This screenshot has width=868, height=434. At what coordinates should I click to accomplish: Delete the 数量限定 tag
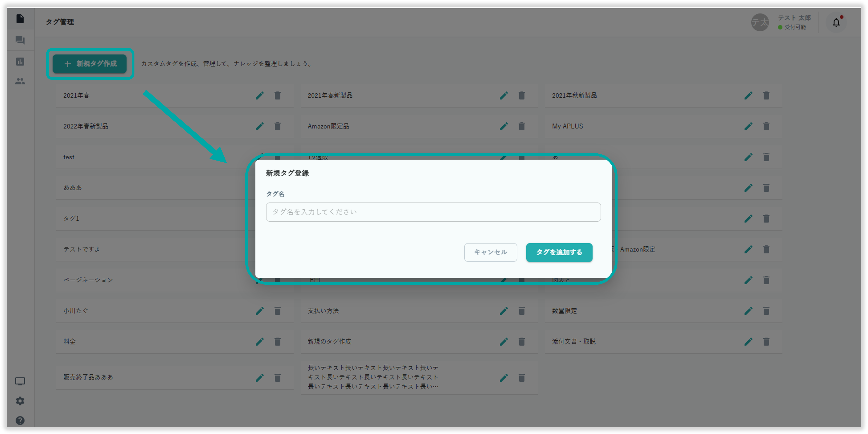(x=766, y=311)
